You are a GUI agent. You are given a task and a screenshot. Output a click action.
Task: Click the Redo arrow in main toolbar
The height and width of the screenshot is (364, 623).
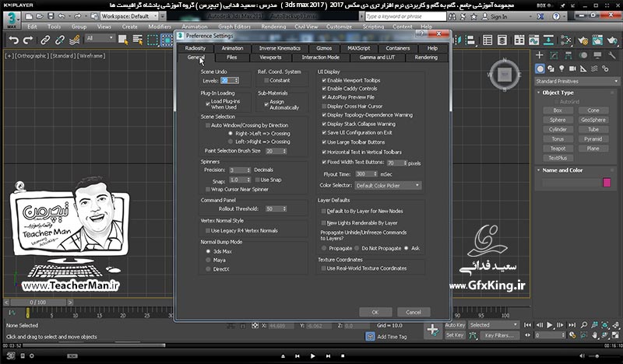(28, 40)
